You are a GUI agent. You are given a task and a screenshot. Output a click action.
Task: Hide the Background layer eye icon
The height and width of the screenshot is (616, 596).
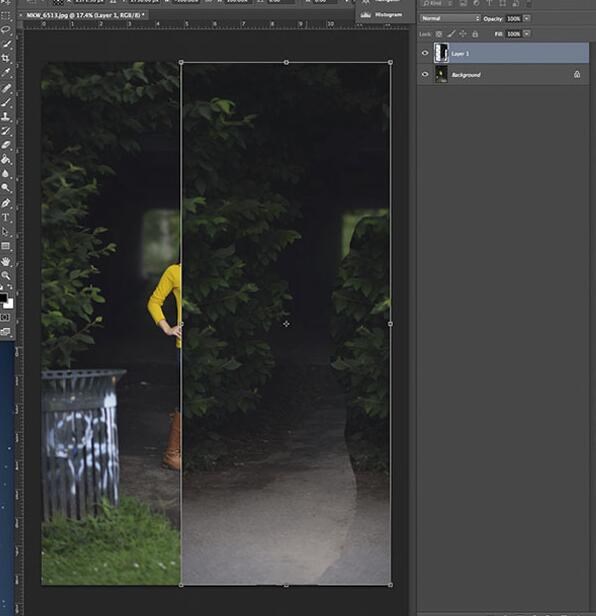(425, 74)
